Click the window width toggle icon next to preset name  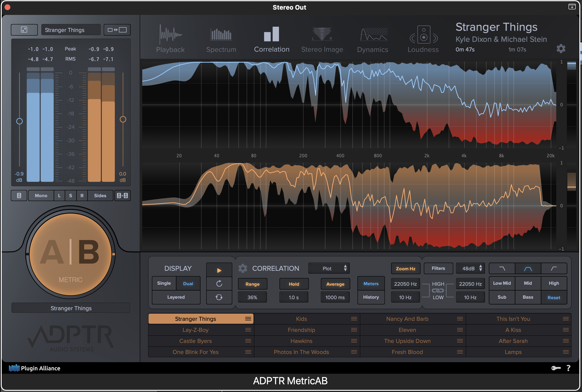coord(117,30)
